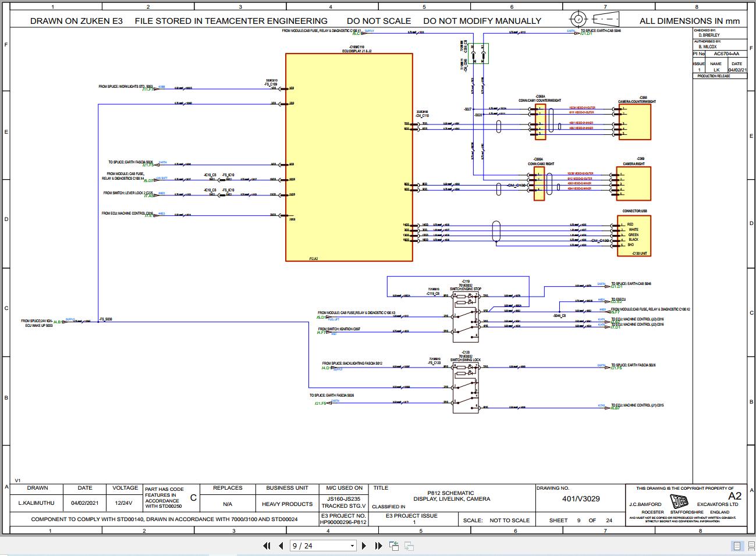Advance to the next page
Viewport: 756px width, 556px height.
(364, 546)
